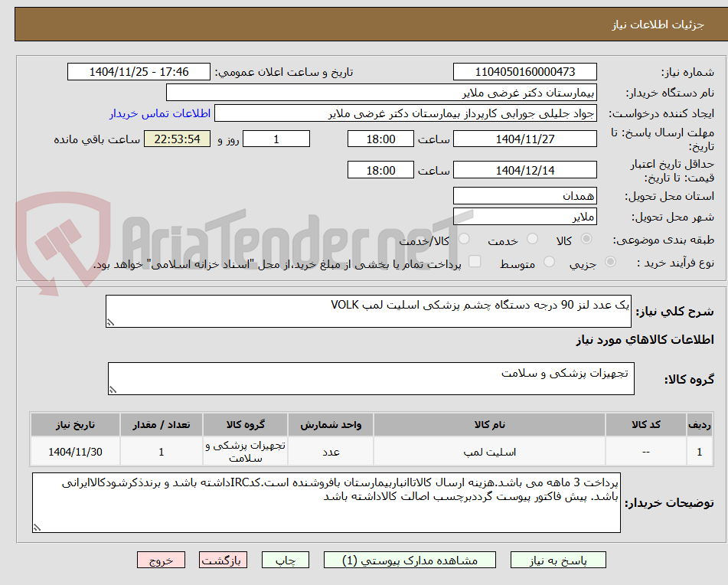Click the requester field جواد جلیلی جورابی

tap(405, 113)
